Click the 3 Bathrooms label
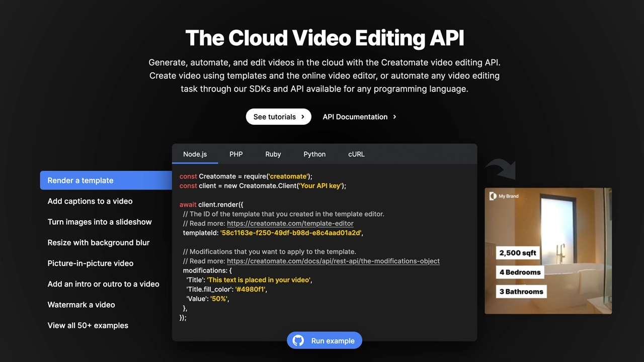The image size is (644, 362). tap(521, 292)
